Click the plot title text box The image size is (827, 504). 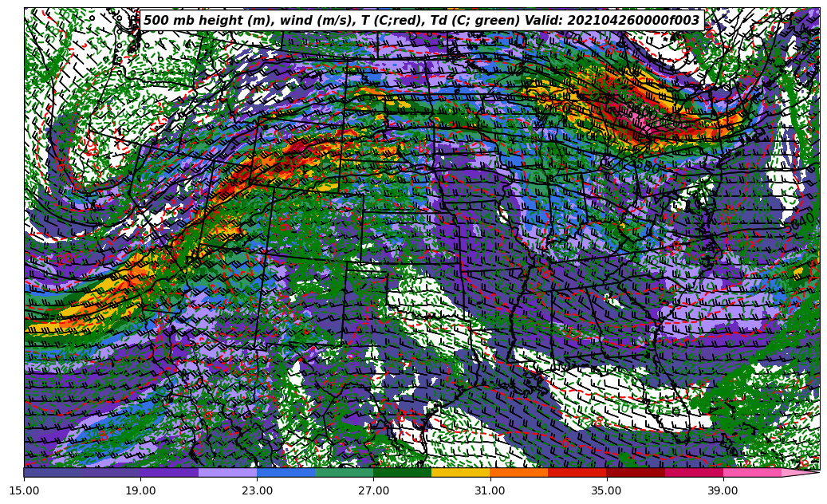[421, 21]
